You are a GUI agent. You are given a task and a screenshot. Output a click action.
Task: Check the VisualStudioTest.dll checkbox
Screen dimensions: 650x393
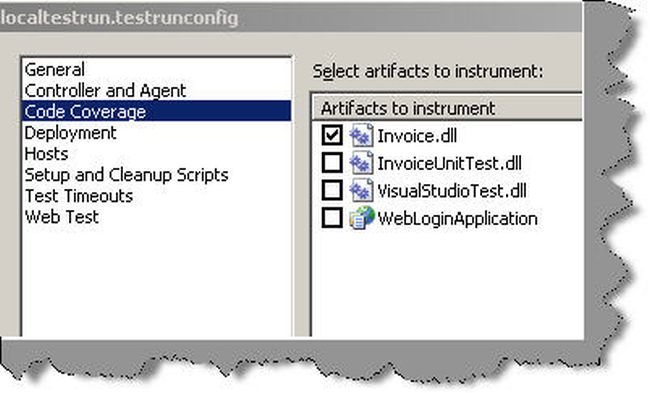(332, 190)
